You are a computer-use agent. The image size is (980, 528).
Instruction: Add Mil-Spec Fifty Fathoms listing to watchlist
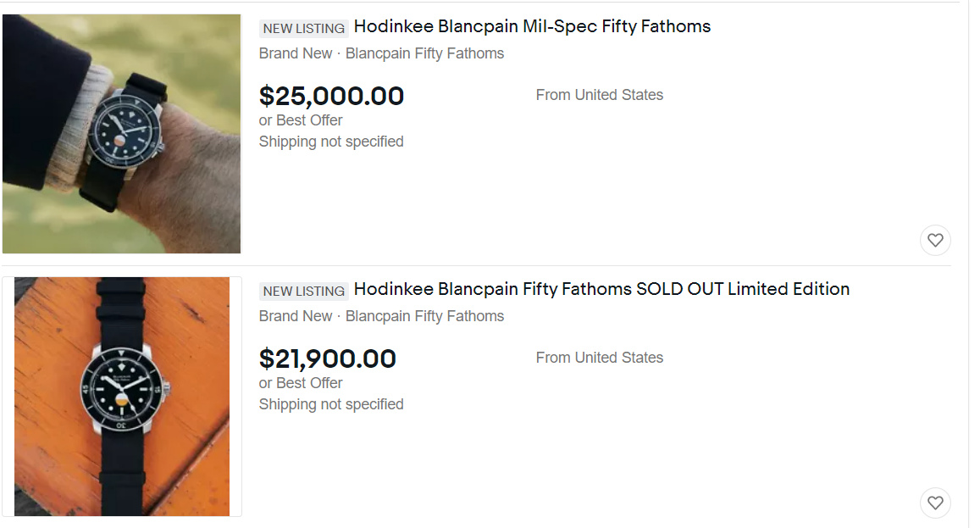click(x=935, y=240)
